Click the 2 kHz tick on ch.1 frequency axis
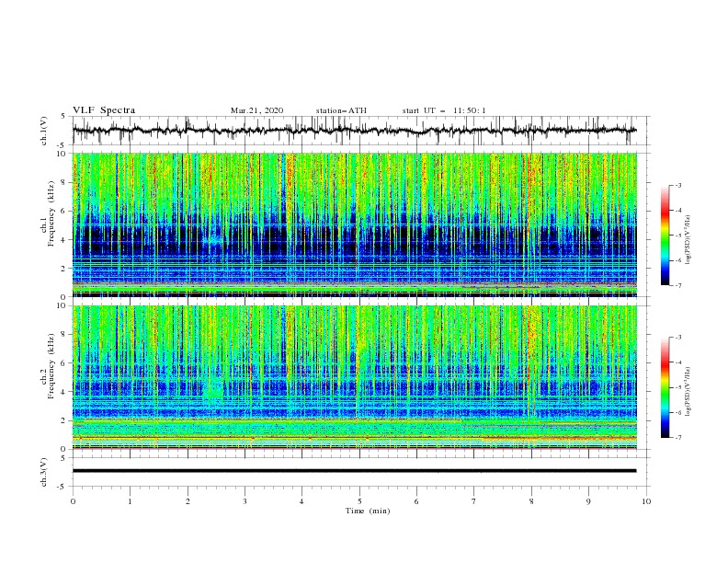The height and width of the screenshot is (563, 728). (63, 269)
